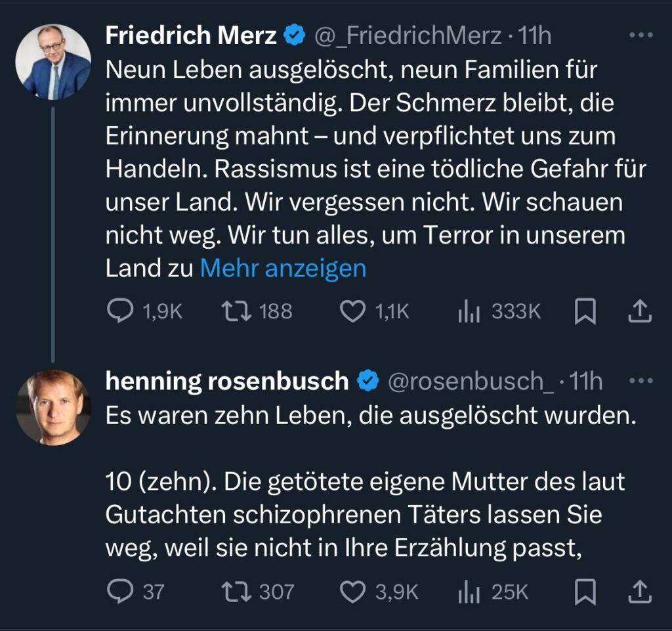Expand tweet with 'Mehr anzeigen'
This screenshot has width=672, height=631.
(283, 269)
